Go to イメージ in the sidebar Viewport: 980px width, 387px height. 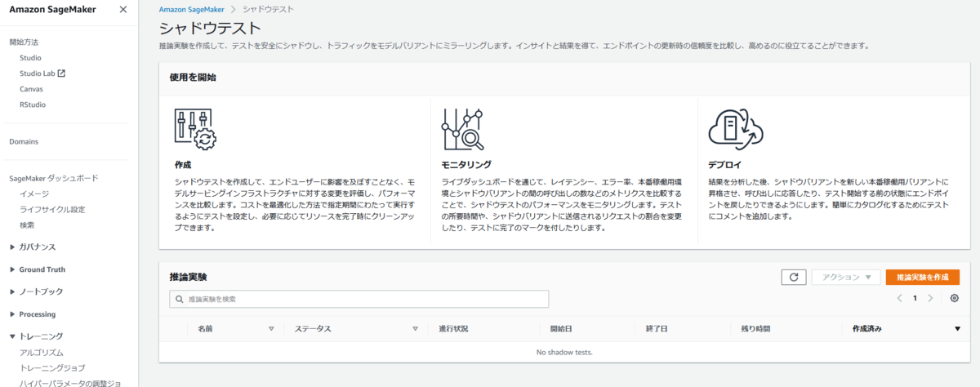pos(34,193)
